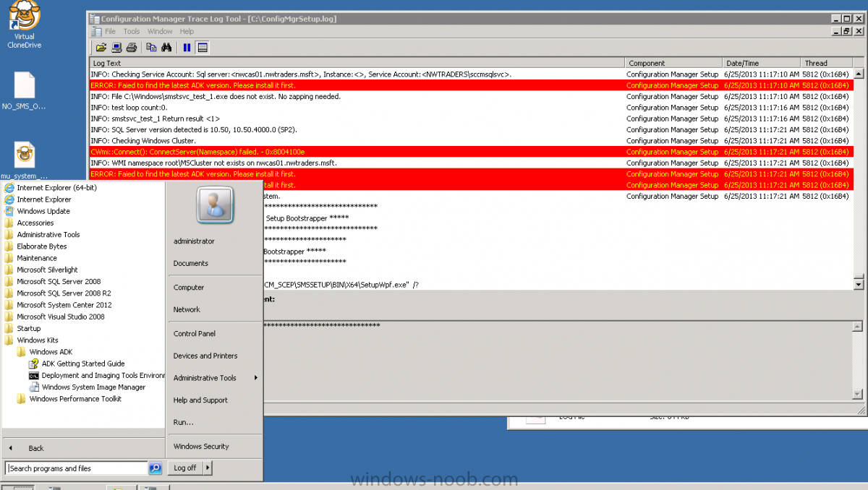Sort by the Date/Time column header

click(762, 63)
